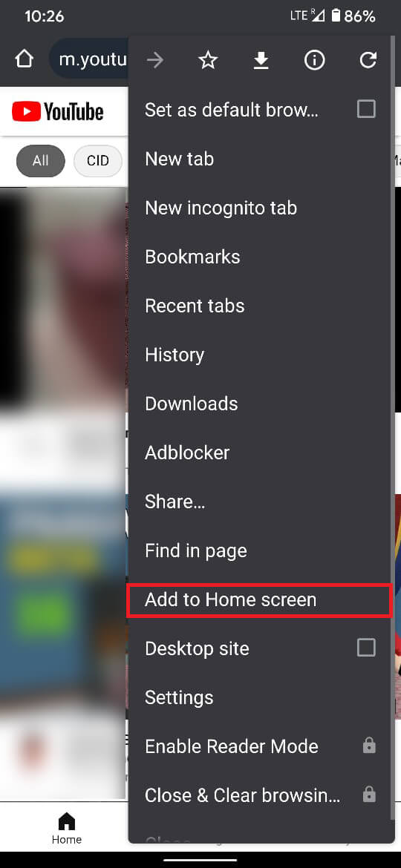Reload the page with refresh icon

[x=368, y=60]
